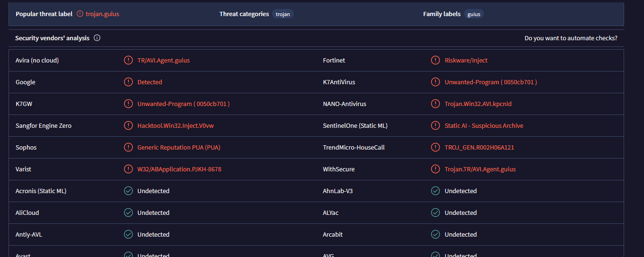The height and width of the screenshot is (257, 644).
Task: Click 'Generic Reputation PUA (PUA)' result
Action: tap(179, 147)
